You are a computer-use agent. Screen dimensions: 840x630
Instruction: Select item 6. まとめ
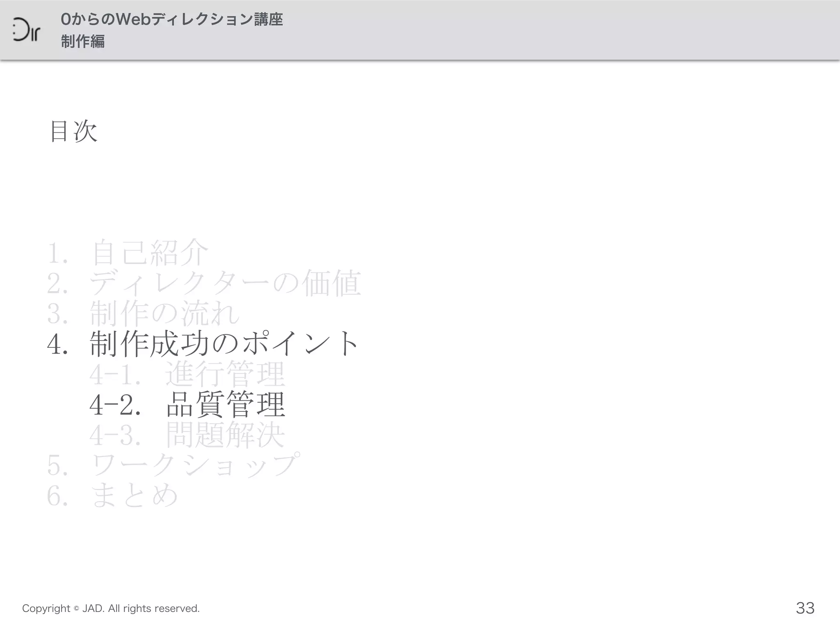pos(113,495)
